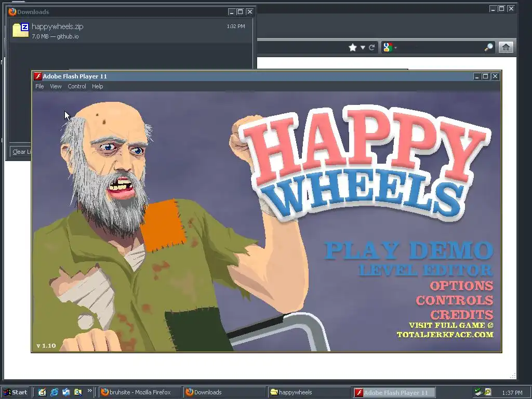Reload the page with the Firefox refresh icon

pos(371,47)
